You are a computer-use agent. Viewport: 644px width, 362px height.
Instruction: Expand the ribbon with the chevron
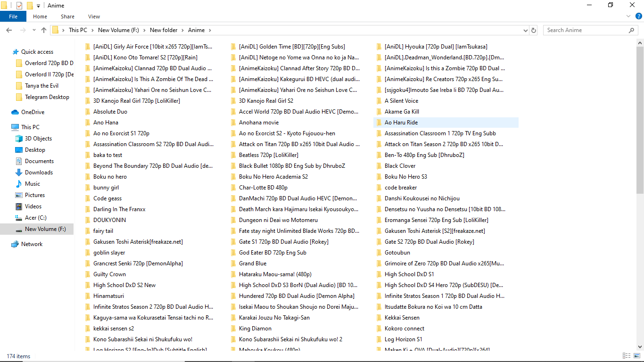click(x=629, y=16)
